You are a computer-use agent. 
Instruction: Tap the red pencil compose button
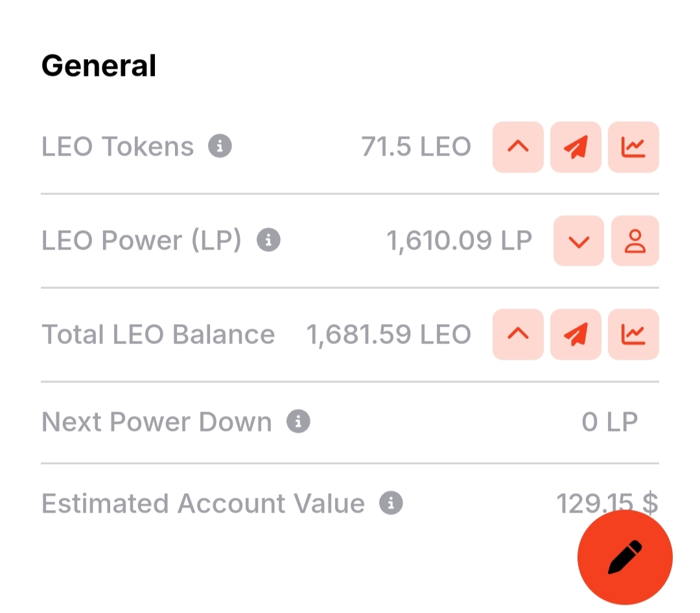[x=625, y=557]
